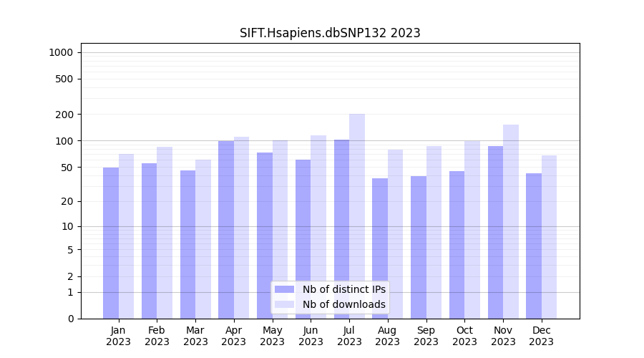Click the 1000 y-axis tick label
The width and height of the screenshot is (644, 358).
click(x=61, y=52)
